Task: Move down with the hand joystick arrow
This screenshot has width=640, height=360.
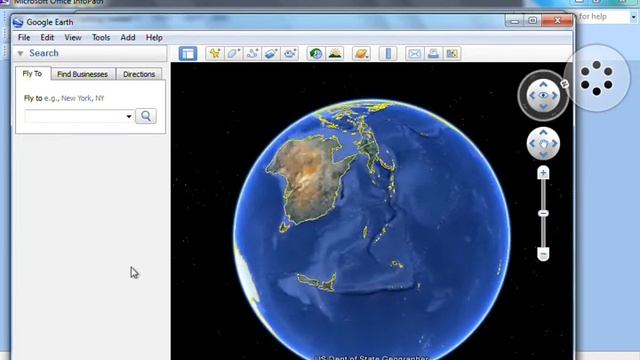Action: point(543,155)
